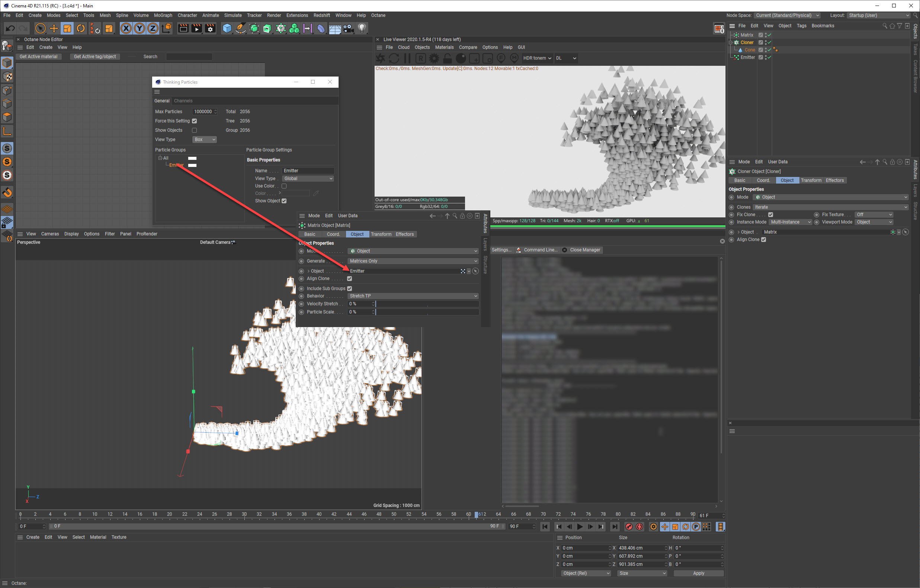This screenshot has width=920, height=588.
Task: Open the MoGraph menu
Action: point(163,15)
